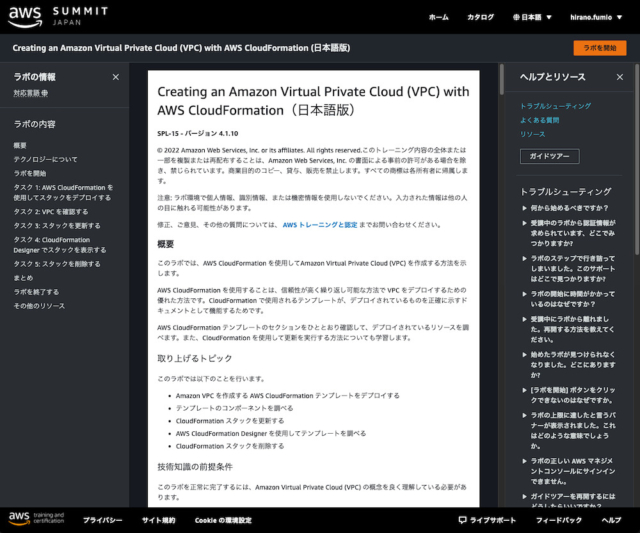Open the よくある質問 link
The width and height of the screenshot is (640, 533).
click(x=540, y=120)
